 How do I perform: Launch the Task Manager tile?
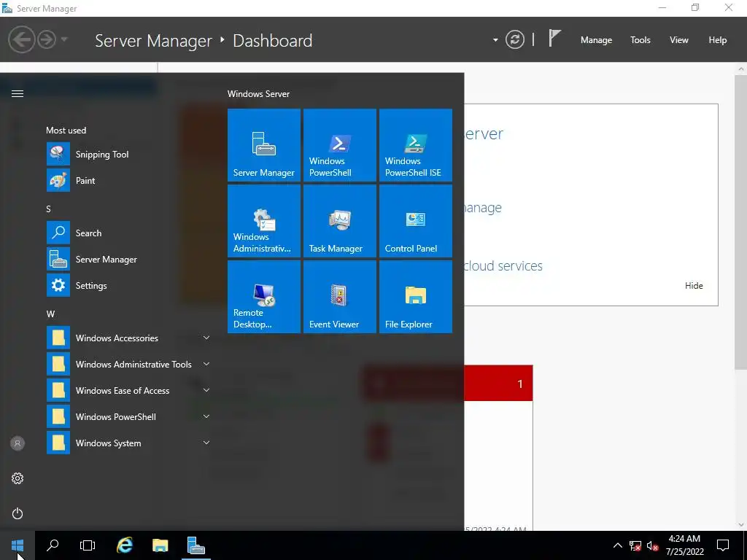pyautogui.click(x=340, y=220)
